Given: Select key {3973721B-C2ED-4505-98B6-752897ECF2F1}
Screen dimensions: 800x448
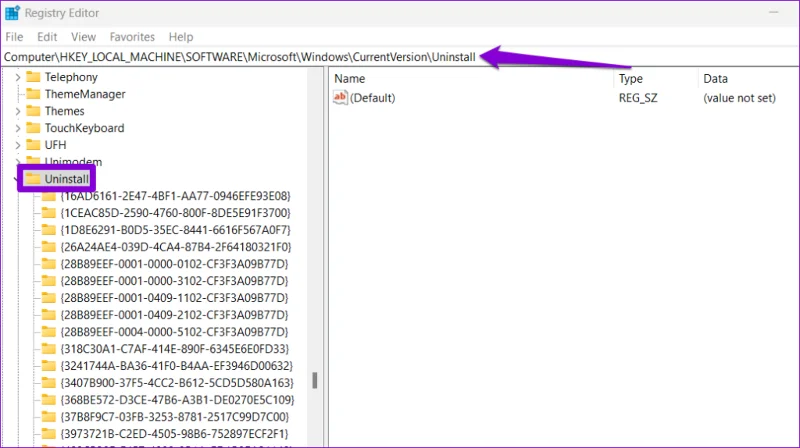Looking at the screenshot, I should pos(174,434).
